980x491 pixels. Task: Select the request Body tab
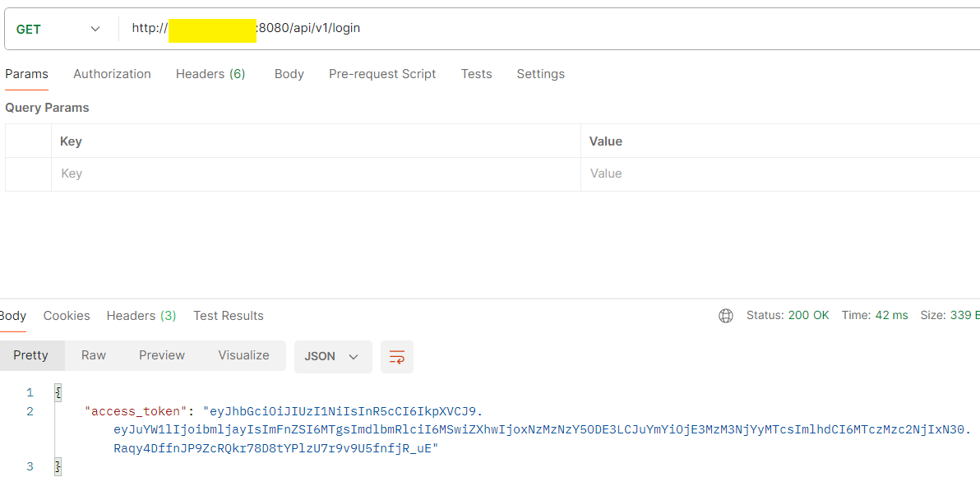click(x=289, y=74)
